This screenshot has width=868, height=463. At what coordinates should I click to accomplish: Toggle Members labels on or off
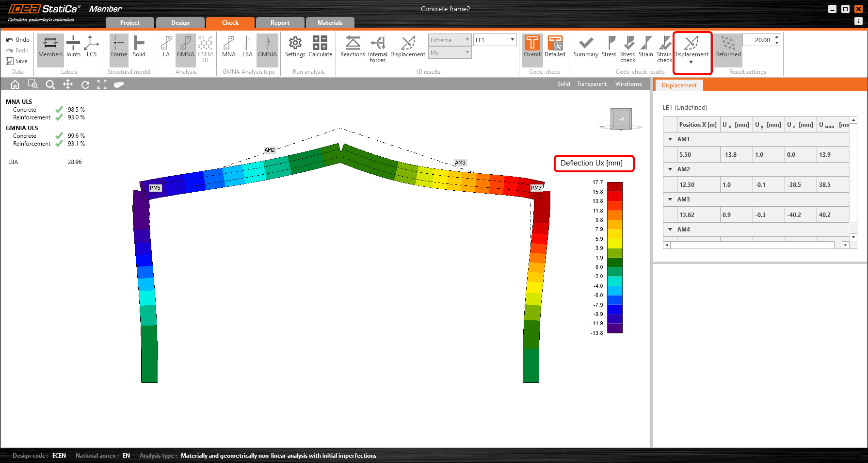click(x=50, y=47)
